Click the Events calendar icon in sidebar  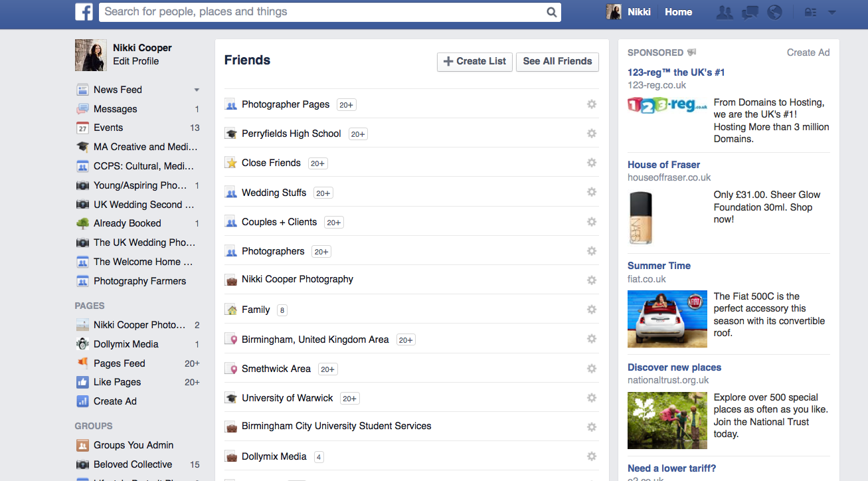point(82,128)
